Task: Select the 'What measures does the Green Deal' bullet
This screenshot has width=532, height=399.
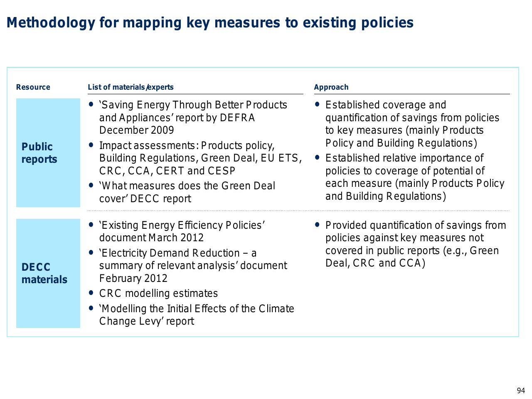Action: [x=182, y=192]
